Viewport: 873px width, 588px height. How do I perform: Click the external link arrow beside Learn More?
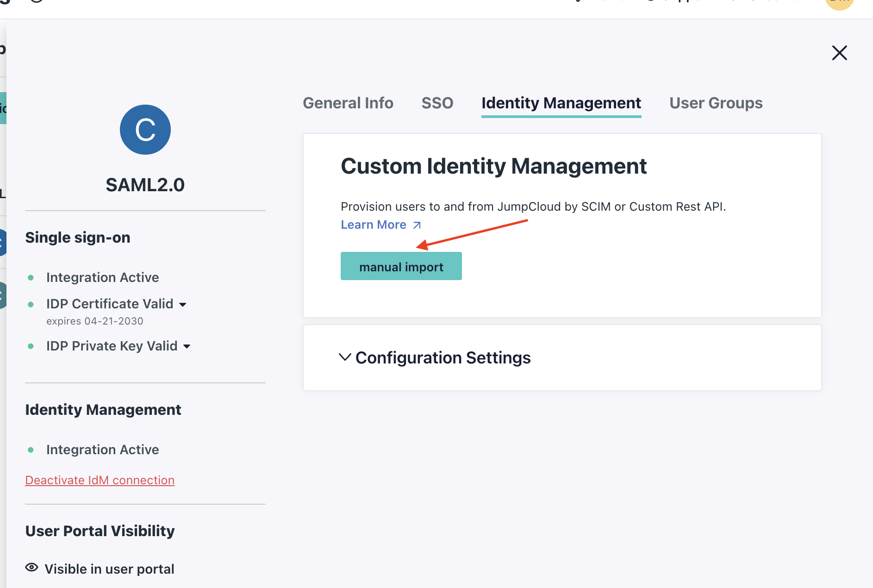(417, 225)
